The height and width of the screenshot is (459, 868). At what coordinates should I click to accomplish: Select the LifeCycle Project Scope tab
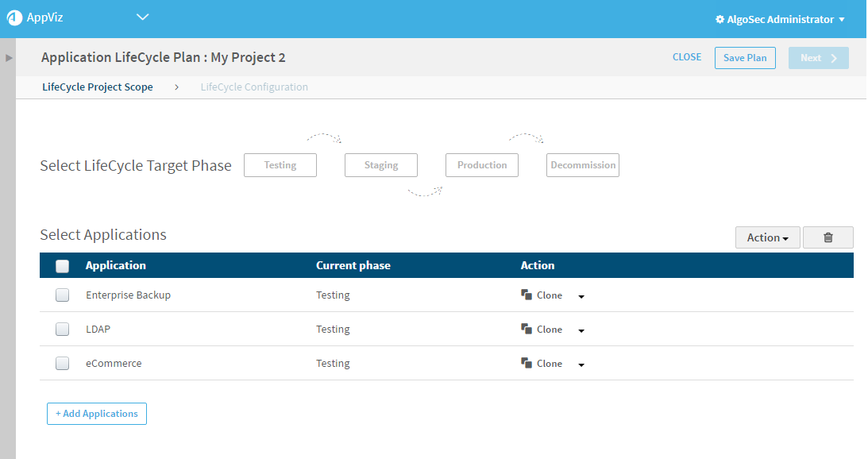(x=98, y=87)
